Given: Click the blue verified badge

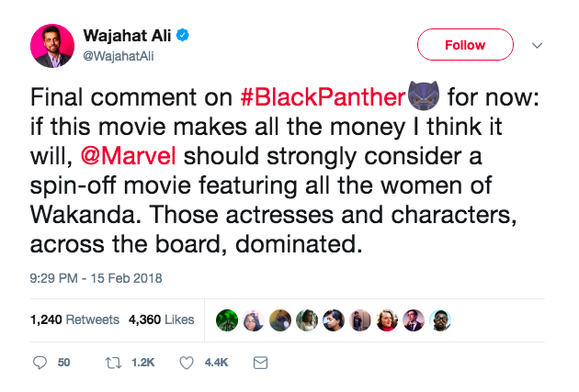Looking at the screenshot, I should pos(184,37).
